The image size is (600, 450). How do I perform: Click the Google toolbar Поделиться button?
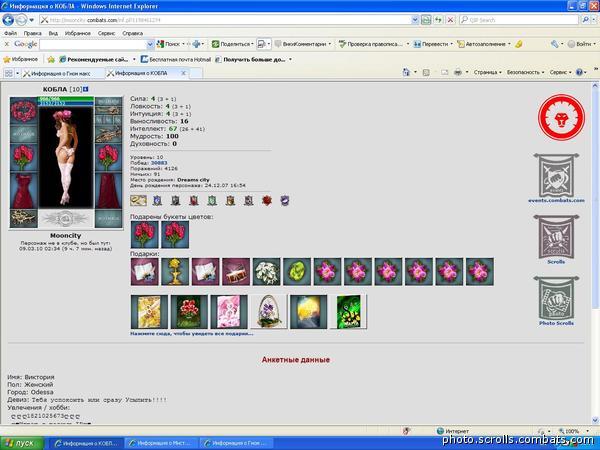click(x=232, y=44)
